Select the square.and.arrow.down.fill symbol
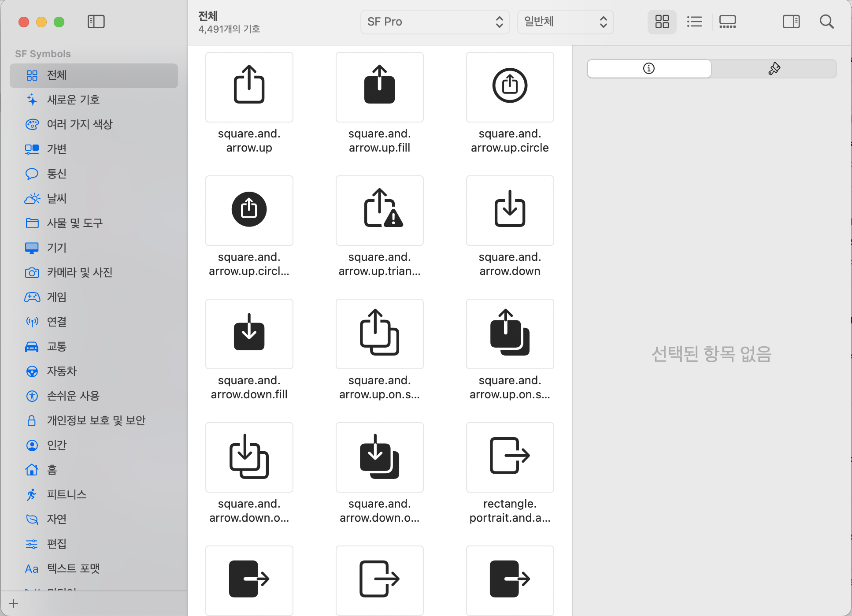This screenshot has width=852, height=616. pos(249,334)
